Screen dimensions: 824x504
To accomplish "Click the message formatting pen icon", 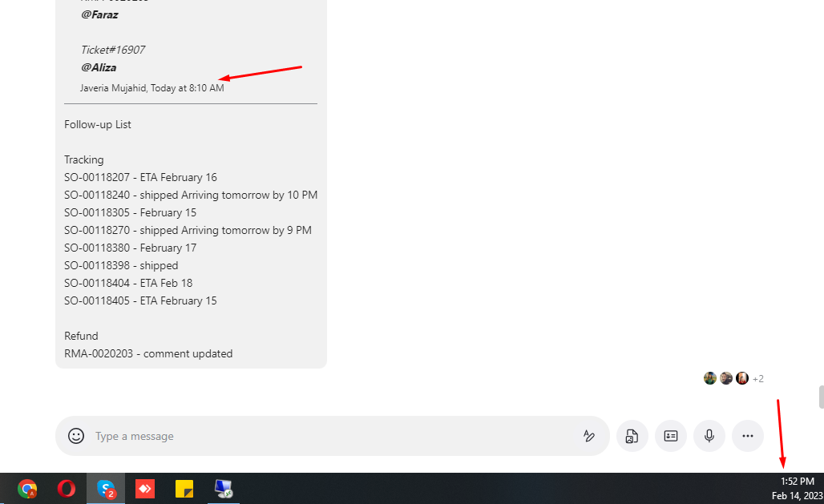I will (x=588, y=436).
